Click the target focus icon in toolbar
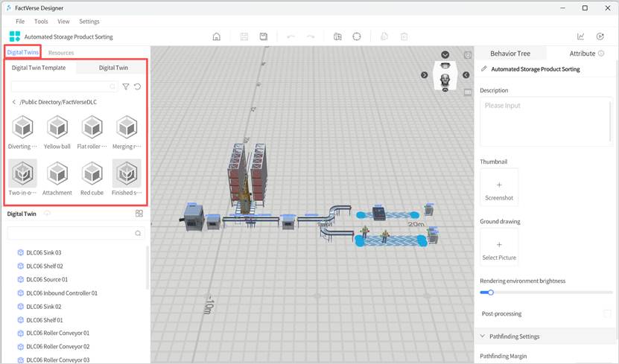 tap(357, 36)
